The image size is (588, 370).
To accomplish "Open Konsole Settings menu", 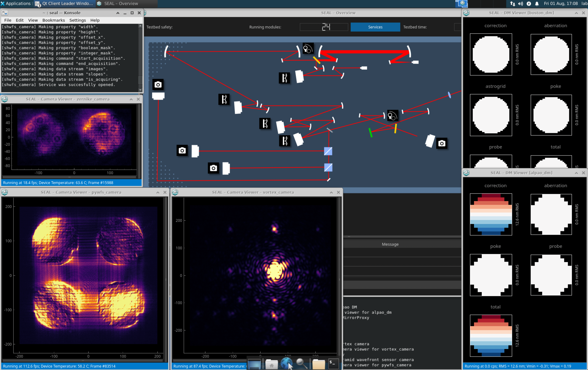I will 77,20.
